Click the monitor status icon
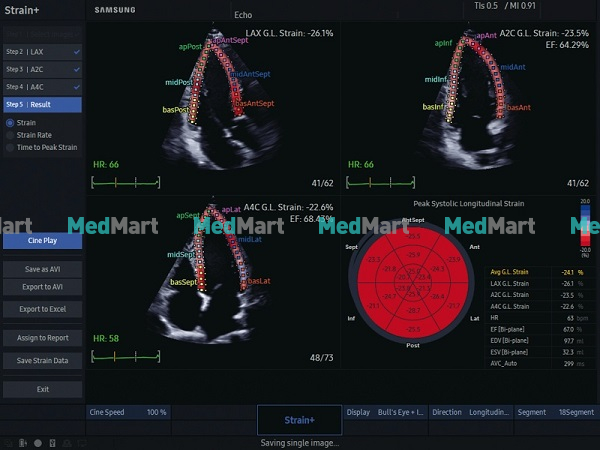 tap(82, 443)
